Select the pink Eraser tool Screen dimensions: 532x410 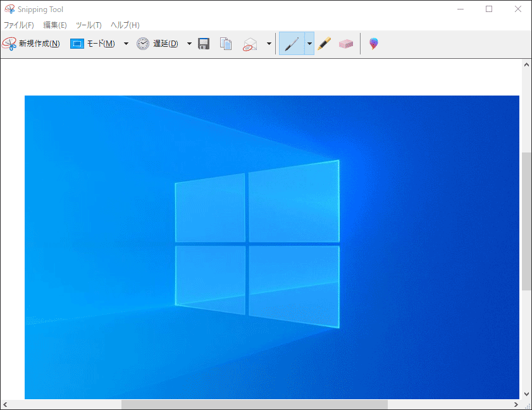346,44
